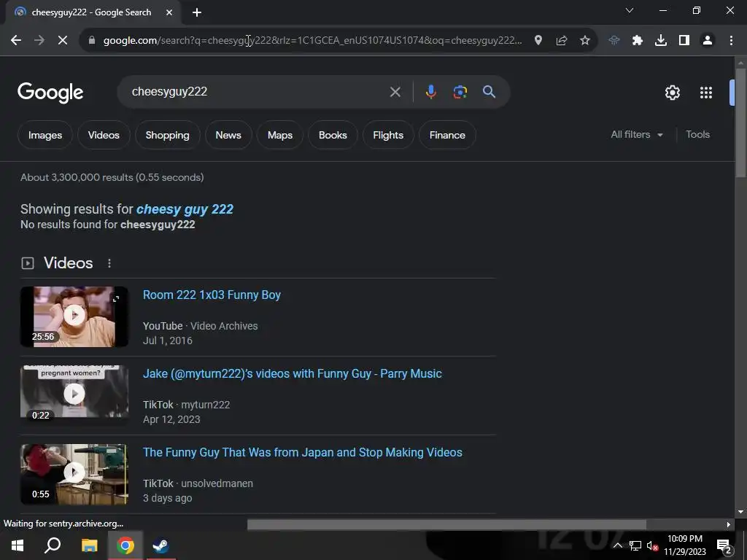Viewport: 747px width, 560px height.
Task: Start voice search with microphone icon
Action: pos(430,92)
